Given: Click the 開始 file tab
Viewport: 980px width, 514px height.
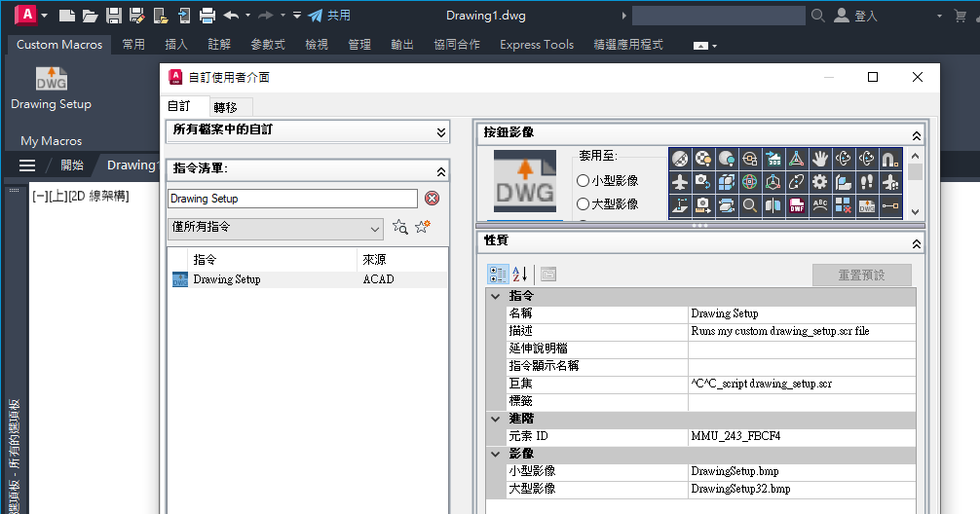Looking at the screenshot, I should [x=72, y=165].
